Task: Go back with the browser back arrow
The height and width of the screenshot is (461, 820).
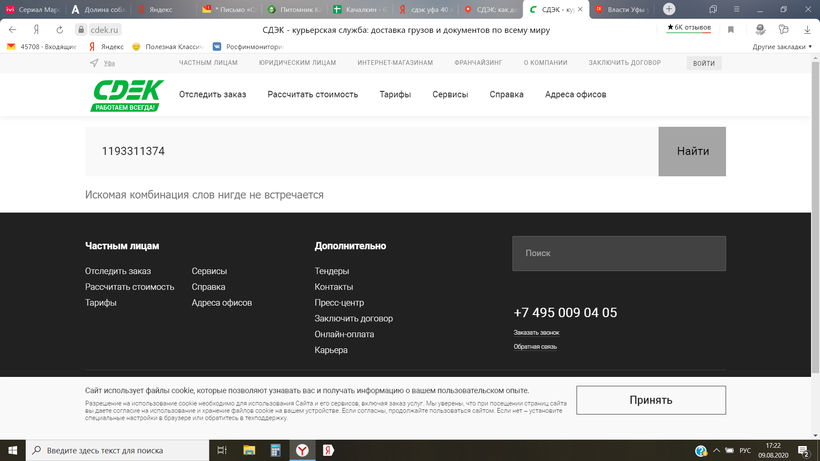Action: tap(13, 30)
